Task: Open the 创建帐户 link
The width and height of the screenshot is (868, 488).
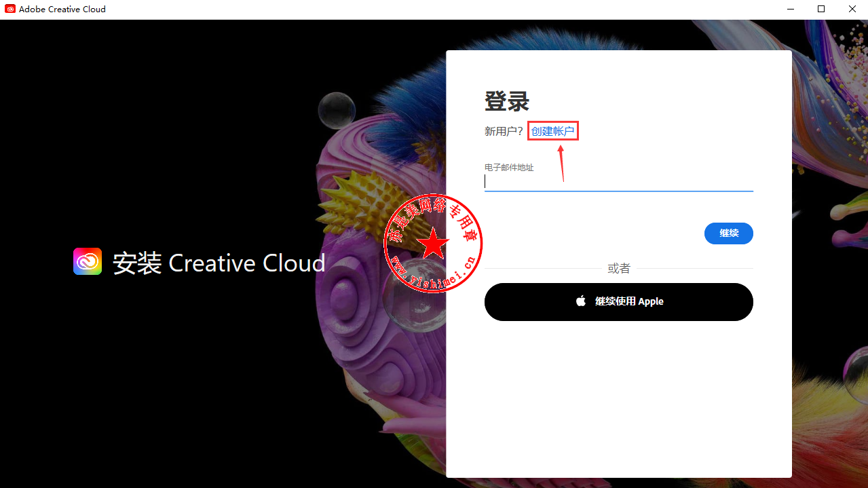Action: pos(553,131)
